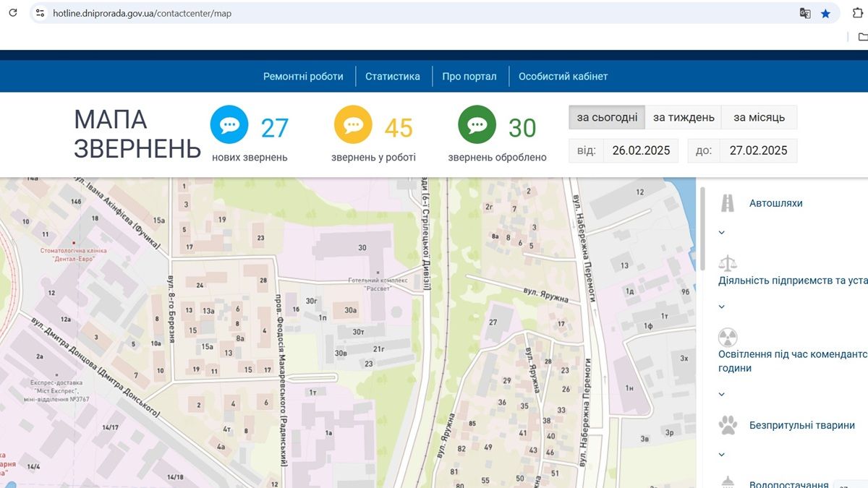Open the Статистика menu item
This screenshot has height=488, width=868.
[392, 77]
